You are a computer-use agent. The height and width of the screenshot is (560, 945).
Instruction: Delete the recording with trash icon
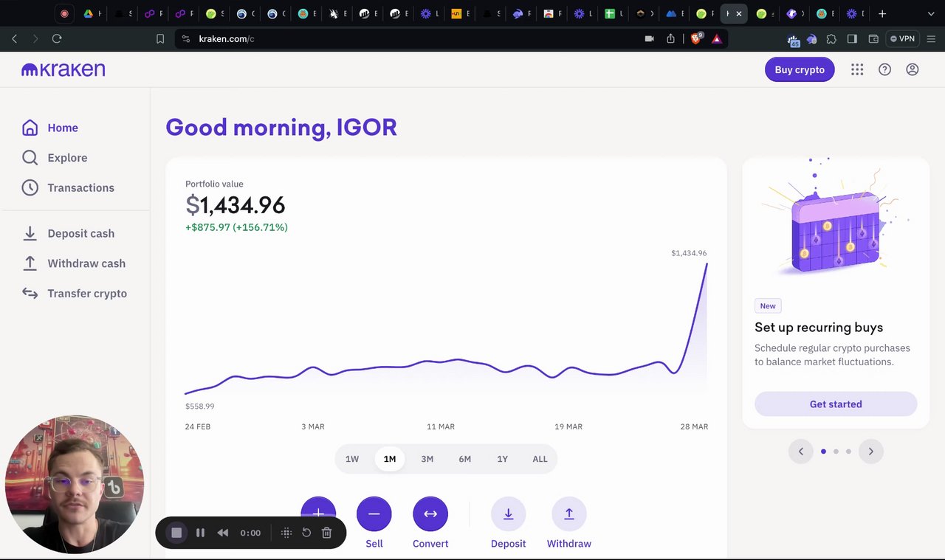tap(326, 533)
